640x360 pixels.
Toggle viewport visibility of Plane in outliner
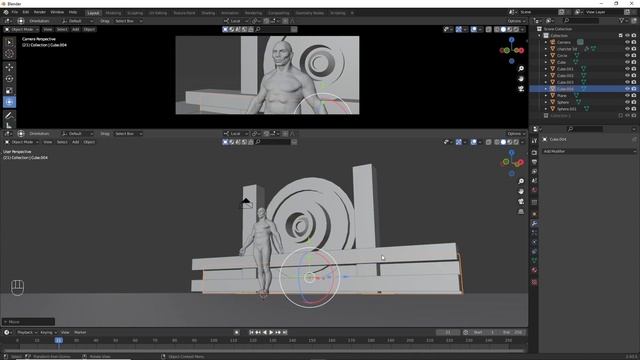point(627,96)
